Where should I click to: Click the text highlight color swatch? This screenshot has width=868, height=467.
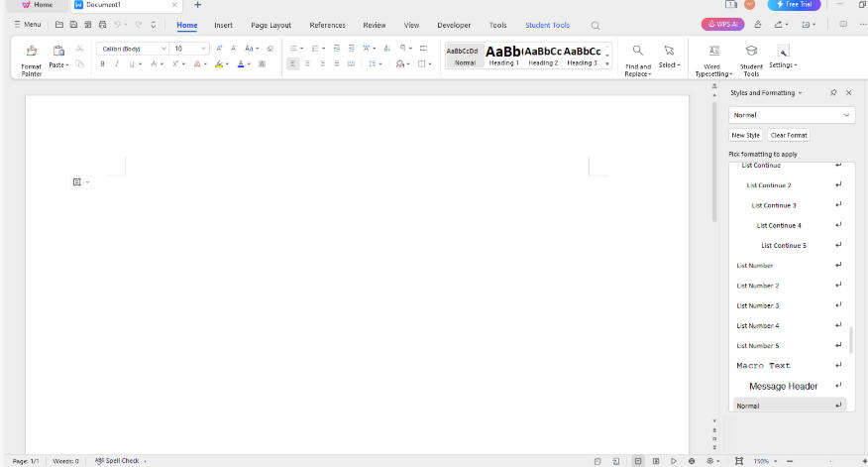click(219, 64)
